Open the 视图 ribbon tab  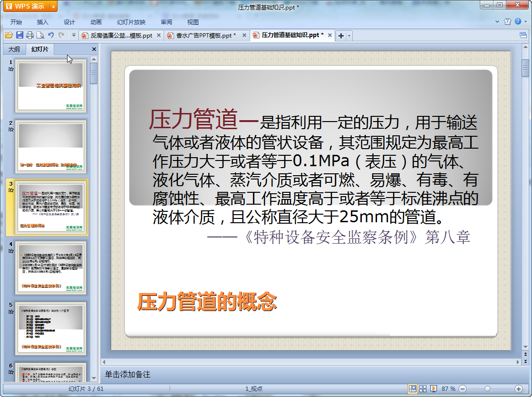coord(193,22)
